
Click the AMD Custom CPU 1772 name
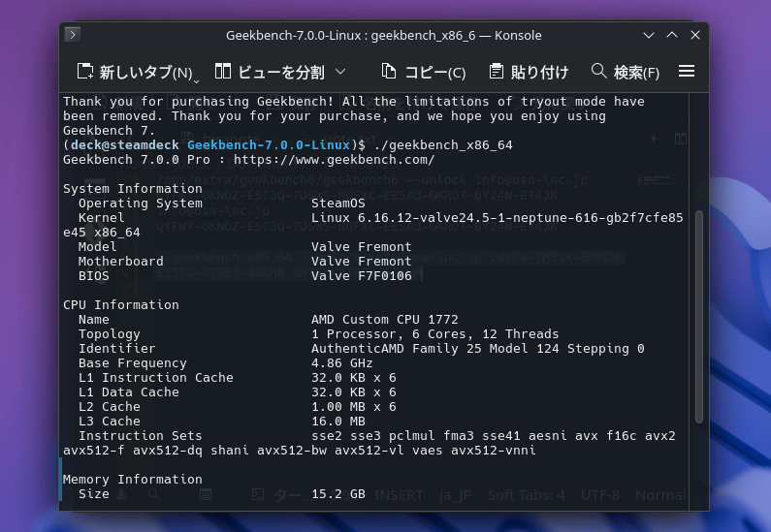[x=384, y=320]
